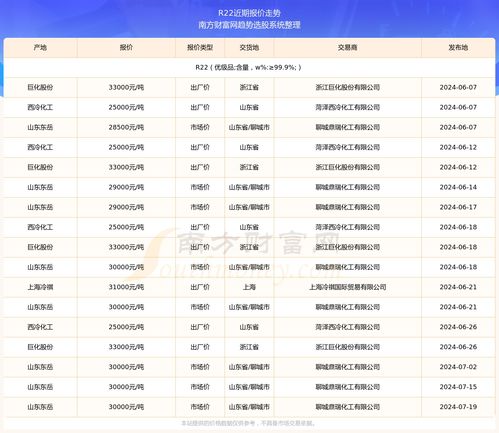Click the header above the date column
Image resolution: width=499 pixels, height=433 pixels.
[458, 48]
